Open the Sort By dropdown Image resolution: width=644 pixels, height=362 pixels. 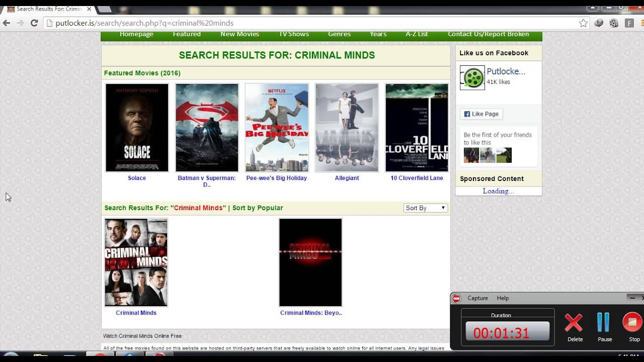(426, 208)
